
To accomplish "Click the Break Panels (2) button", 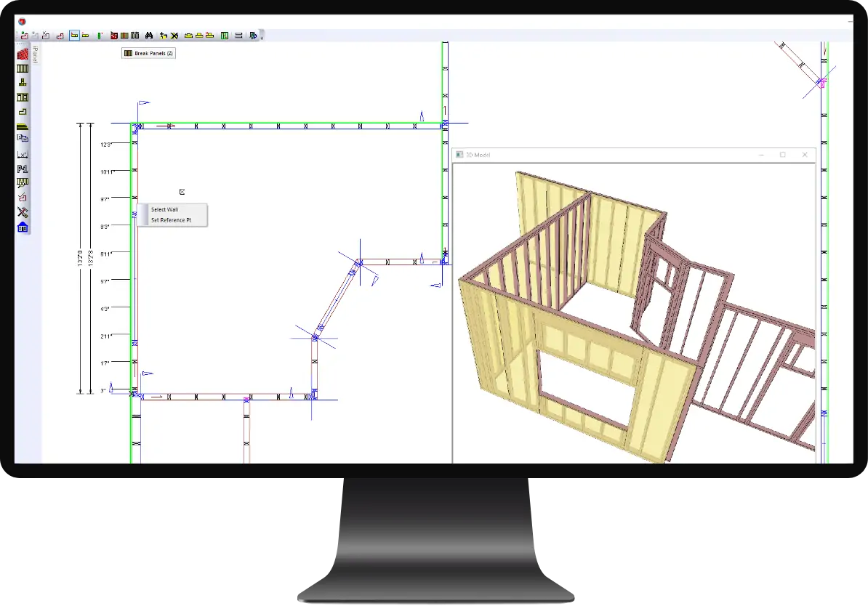I will 148,53.
